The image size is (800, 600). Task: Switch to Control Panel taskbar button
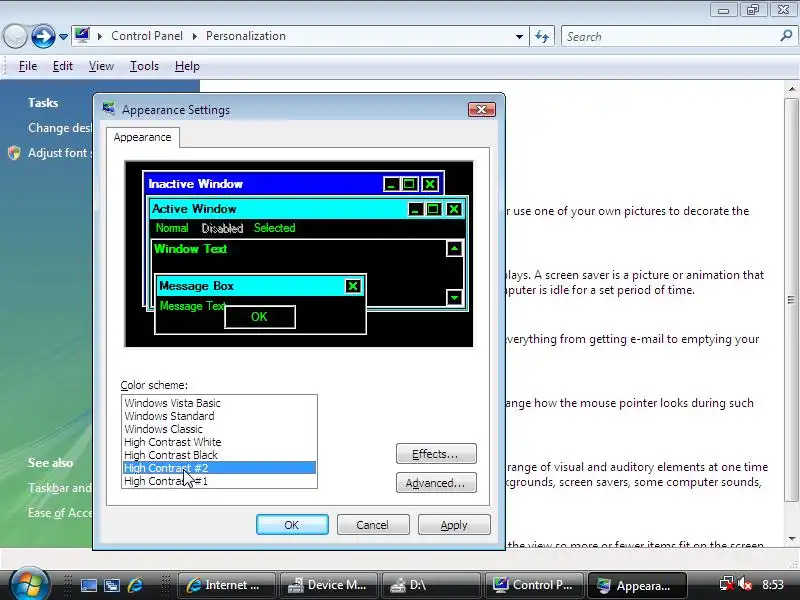[x=534, y=585]
